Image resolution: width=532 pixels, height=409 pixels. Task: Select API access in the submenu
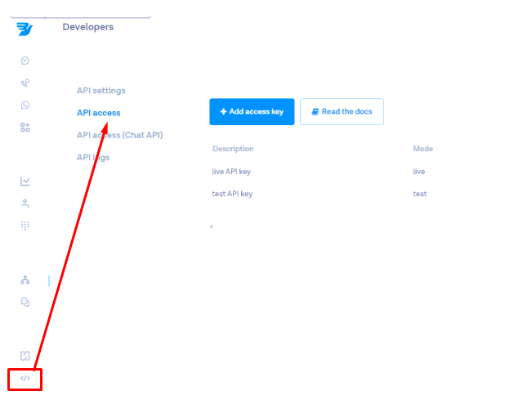coord(99,113)
